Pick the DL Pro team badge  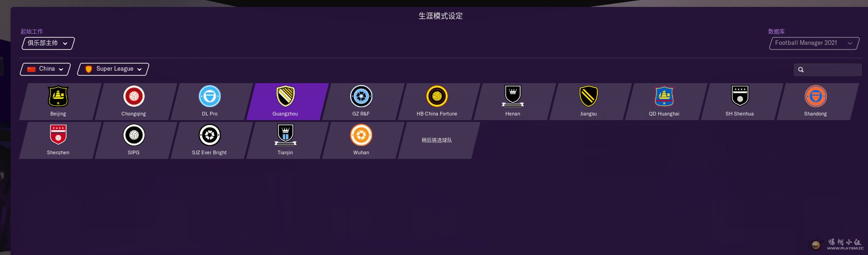pos(210,96)
